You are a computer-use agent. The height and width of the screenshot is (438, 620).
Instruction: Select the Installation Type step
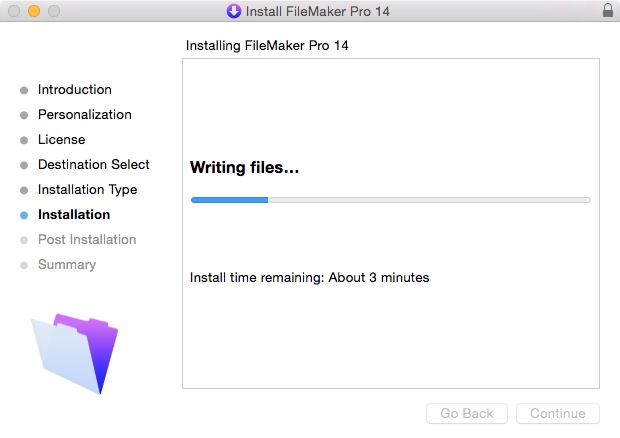87,190
